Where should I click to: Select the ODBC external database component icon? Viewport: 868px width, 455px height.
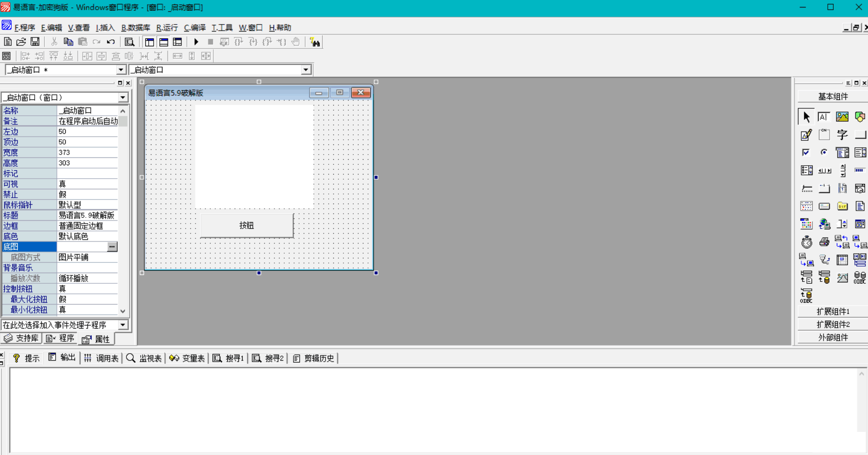pyautogui.click(x=860, y=278)
